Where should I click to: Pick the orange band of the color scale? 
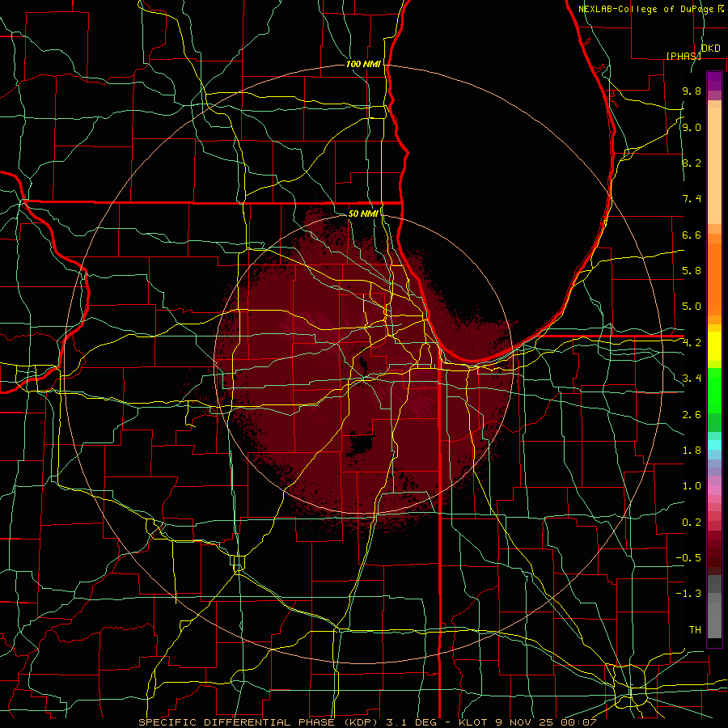point(714,280)
